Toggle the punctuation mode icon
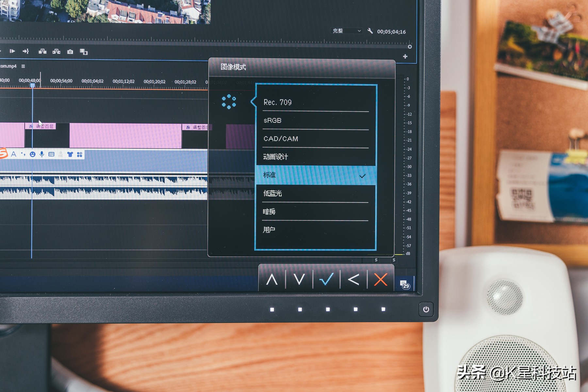The width and height of the screenshot is (588, 392). (23, 154)
